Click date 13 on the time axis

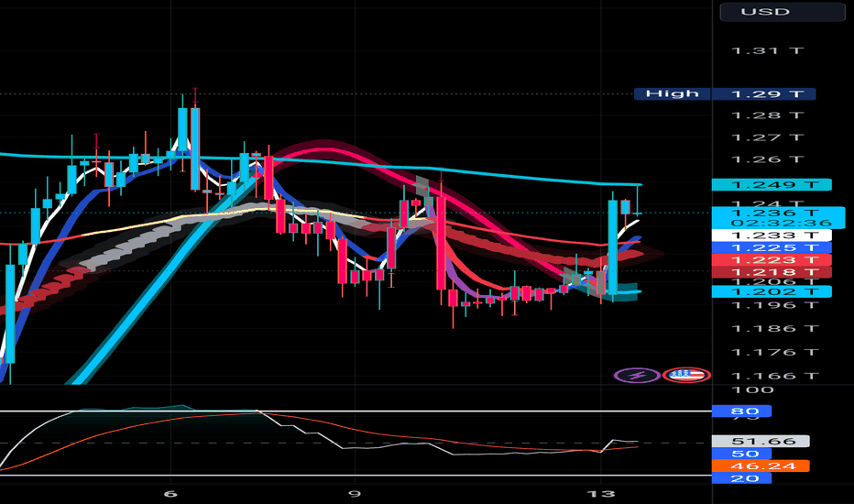tap(601, 494)
